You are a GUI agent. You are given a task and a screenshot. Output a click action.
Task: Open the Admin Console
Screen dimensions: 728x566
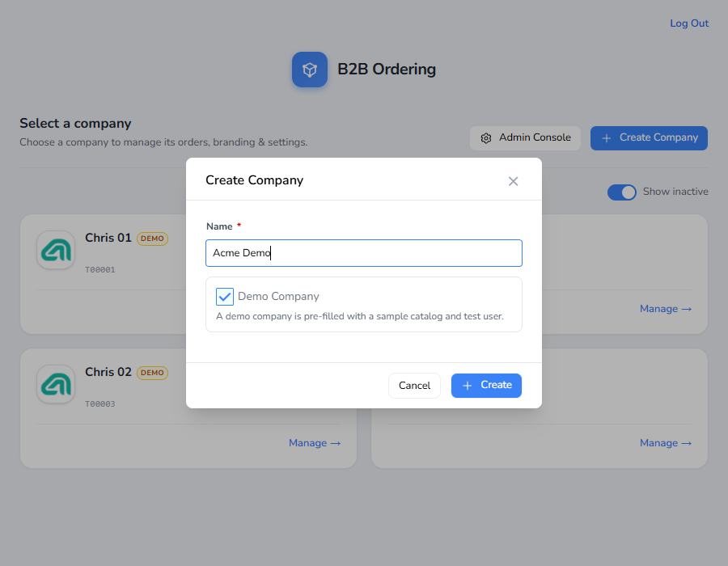525,138
